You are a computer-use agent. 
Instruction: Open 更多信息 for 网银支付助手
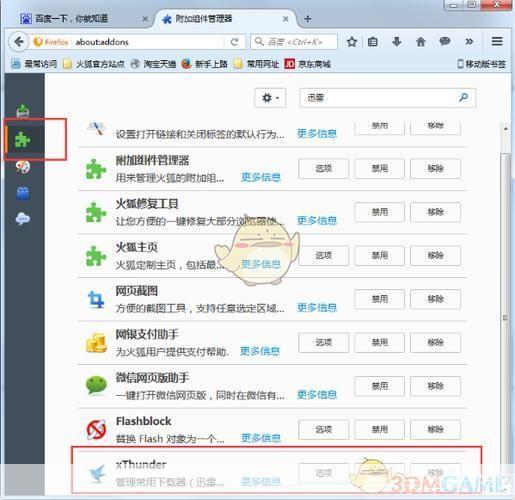click(x=260, y=351)
